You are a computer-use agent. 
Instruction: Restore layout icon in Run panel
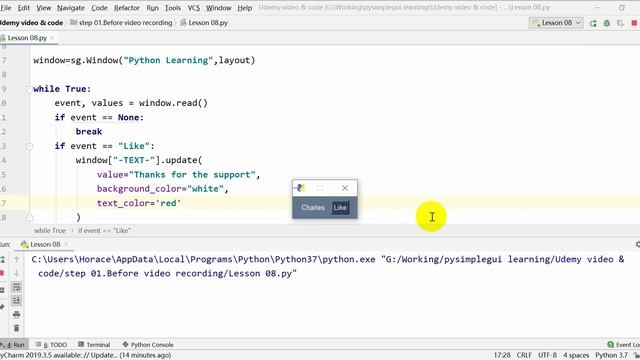(x=2, y=290)
